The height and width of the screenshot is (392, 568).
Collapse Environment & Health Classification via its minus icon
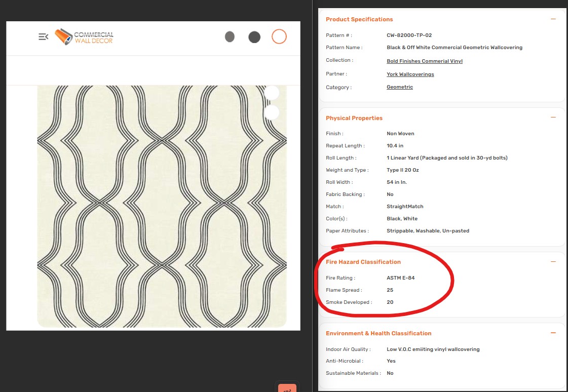pyautogui.click(x=553, y=333)
